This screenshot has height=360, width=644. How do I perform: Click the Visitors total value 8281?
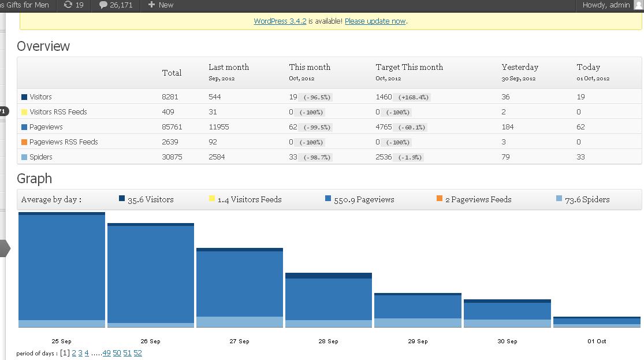170,97
